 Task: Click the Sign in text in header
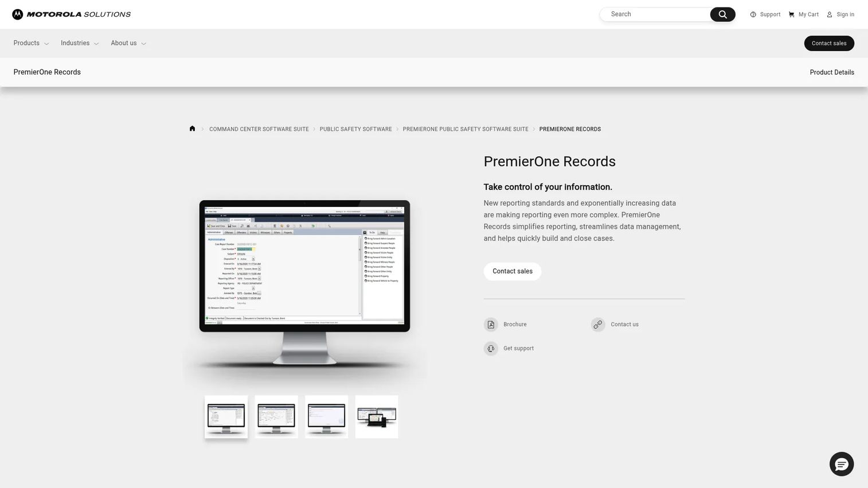(x=845, y=14)
